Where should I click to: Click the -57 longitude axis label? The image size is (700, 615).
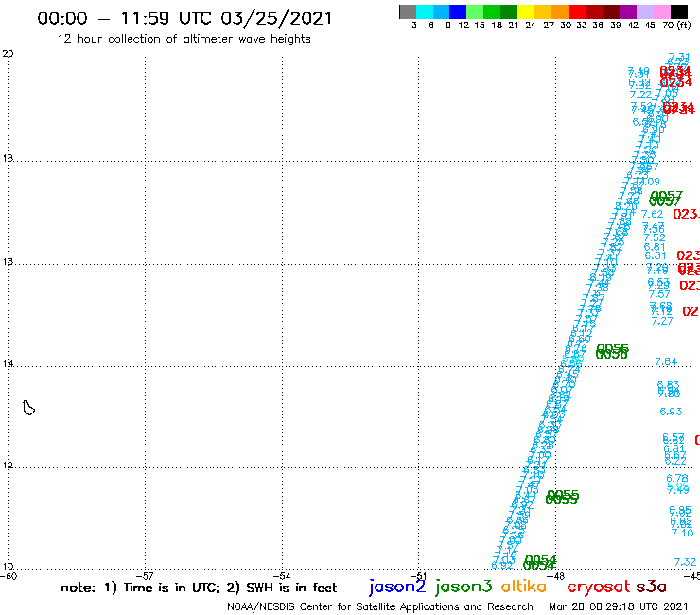click(146, 576)
